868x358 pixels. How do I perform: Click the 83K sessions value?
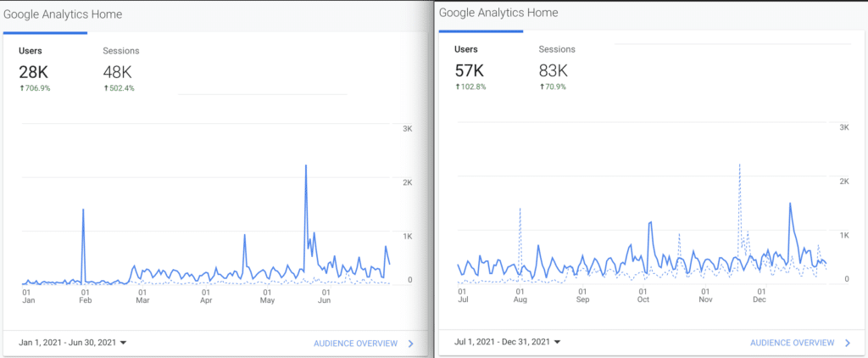pyautogui.click(x=554, y=70)
